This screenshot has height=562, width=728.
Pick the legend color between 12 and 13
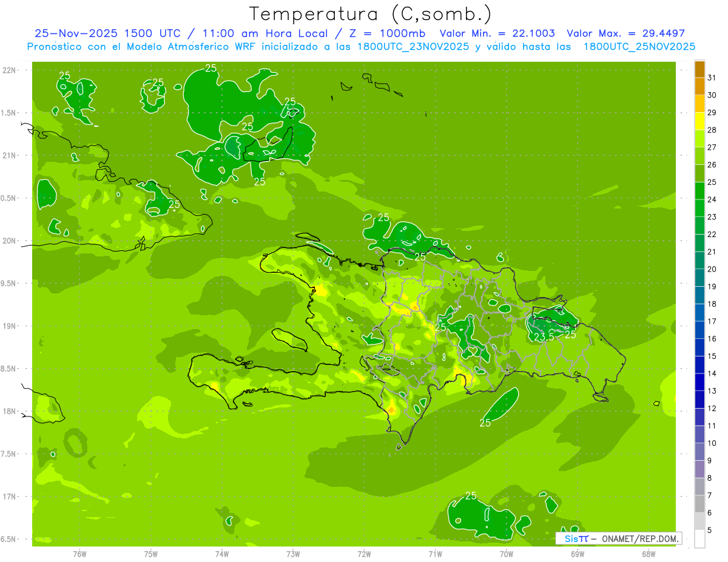[x=699, y=400]
